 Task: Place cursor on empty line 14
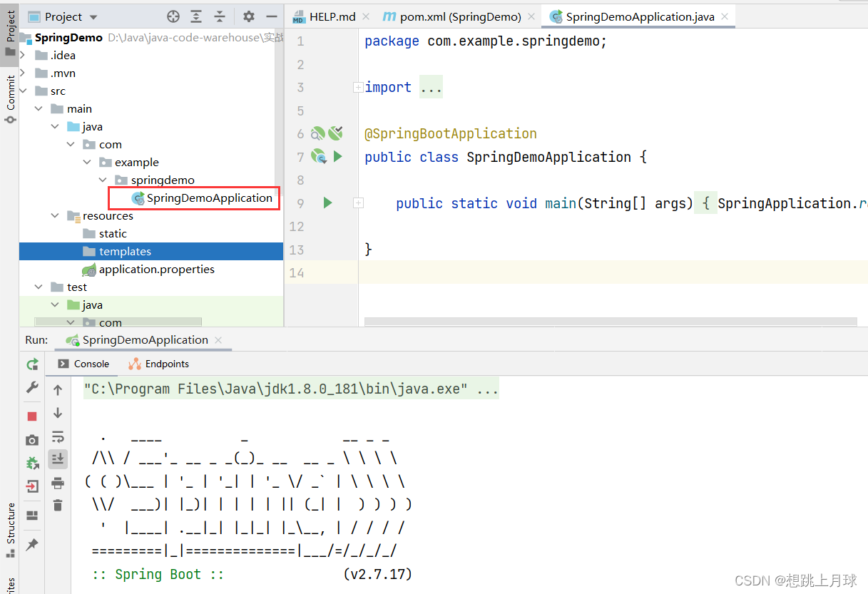click(x=613, y=272)
